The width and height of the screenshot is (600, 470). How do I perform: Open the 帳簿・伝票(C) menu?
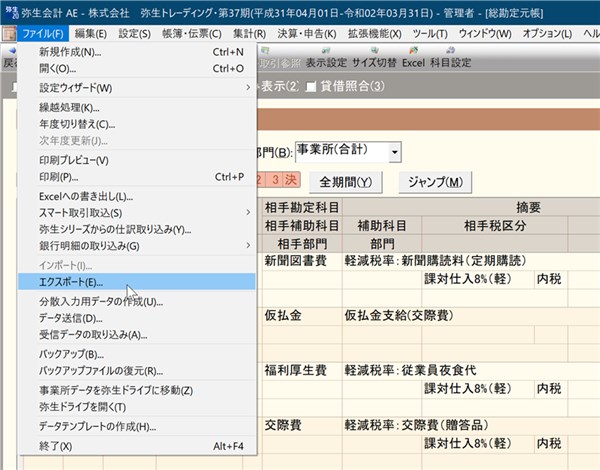192,34
